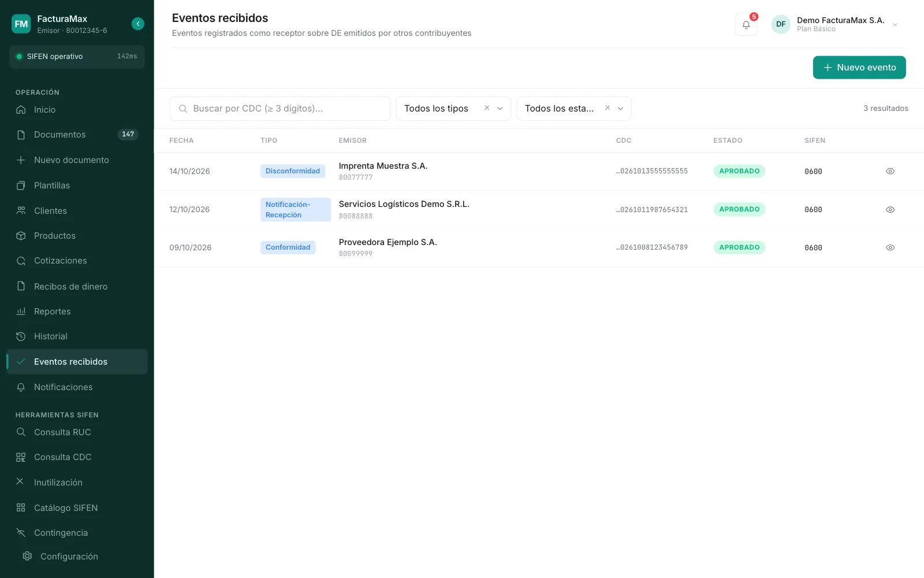Click the date 09/10/2026
Screen dimensions: 924x578
pyautogui.click(x=191, y=248)
